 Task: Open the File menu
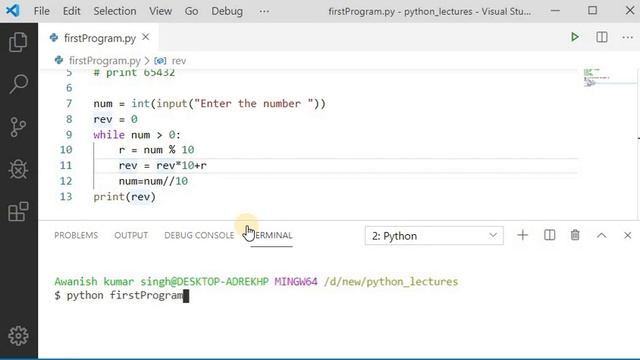pyautogui.click(x=42, y=11)
